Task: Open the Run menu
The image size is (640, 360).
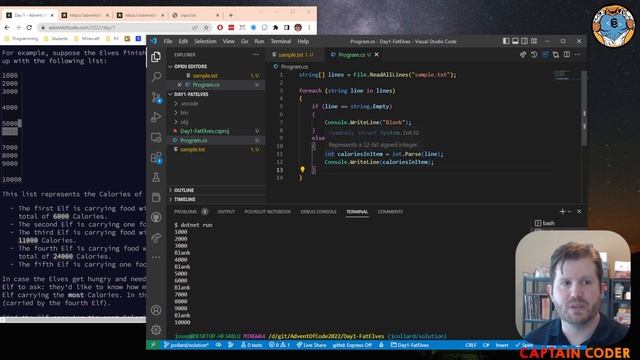Action: (259, 41)
